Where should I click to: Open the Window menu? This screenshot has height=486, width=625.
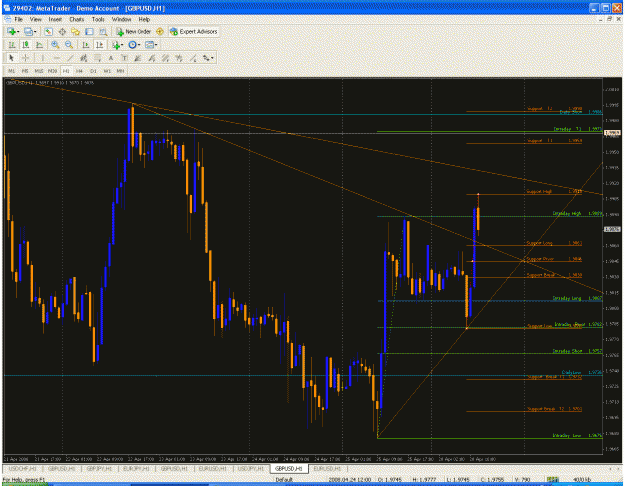(x=121, y=19)
